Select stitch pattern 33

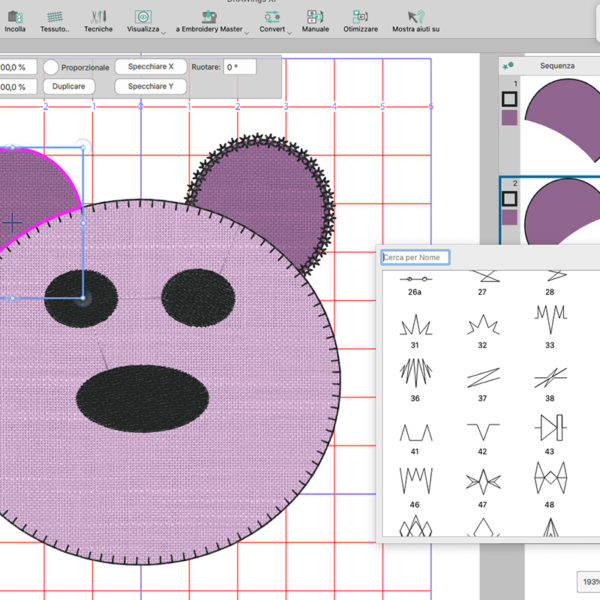click(x=550, y=327)
